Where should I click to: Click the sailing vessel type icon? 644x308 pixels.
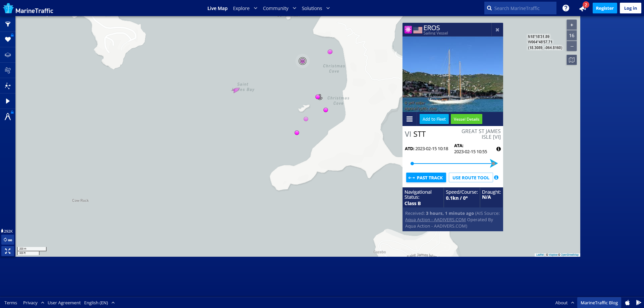point(408,29)
